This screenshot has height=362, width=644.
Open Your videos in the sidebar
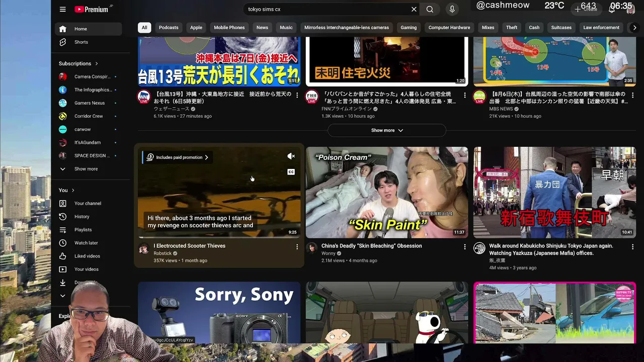click(89, 269)
